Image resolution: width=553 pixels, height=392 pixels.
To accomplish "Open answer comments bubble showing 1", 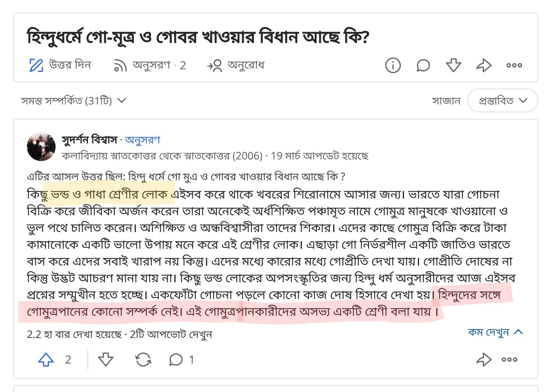I will [x=176, y=360].
